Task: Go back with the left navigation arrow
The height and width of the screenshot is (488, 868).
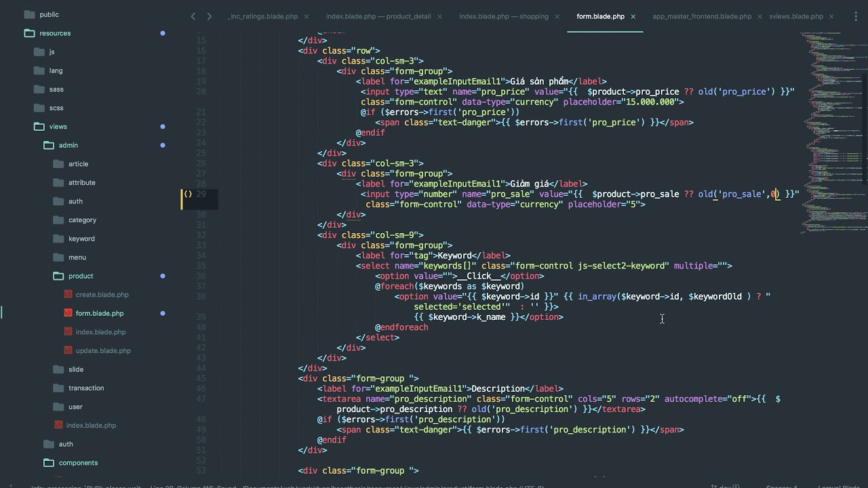Action: point(193,16)
